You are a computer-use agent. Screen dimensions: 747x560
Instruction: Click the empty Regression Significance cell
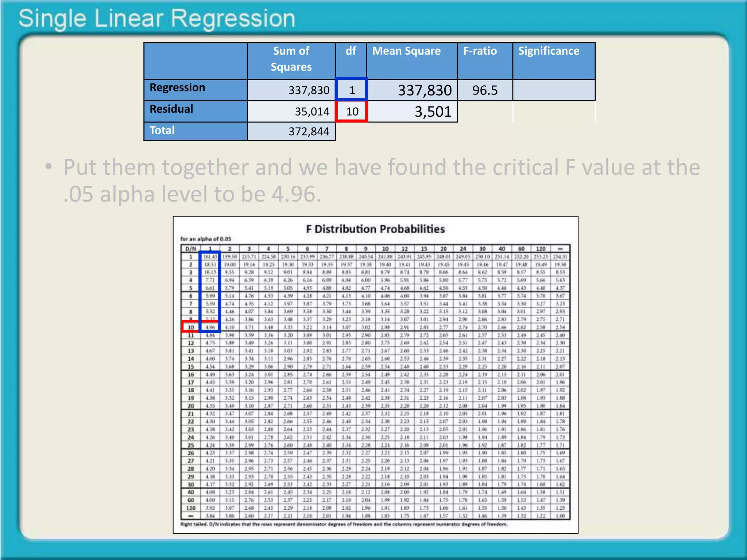point(554,90)
